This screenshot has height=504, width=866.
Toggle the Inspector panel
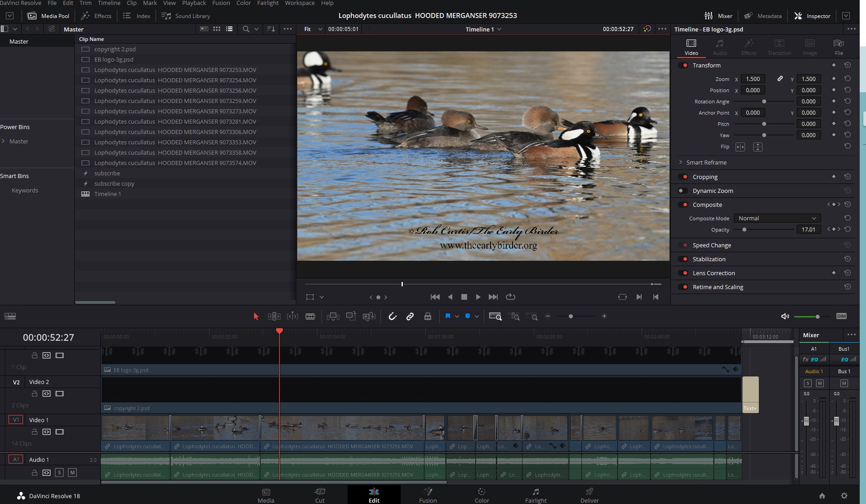[x=812, y=16]
